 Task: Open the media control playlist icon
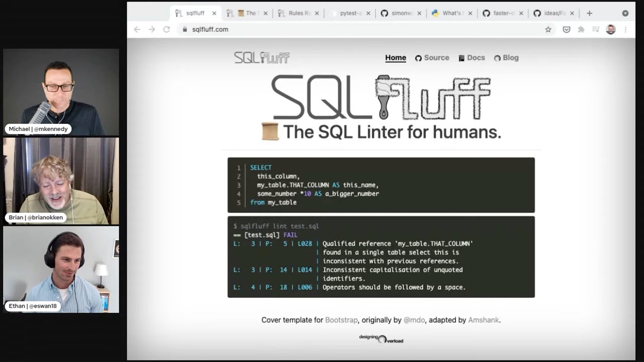[x=596, y=29]
